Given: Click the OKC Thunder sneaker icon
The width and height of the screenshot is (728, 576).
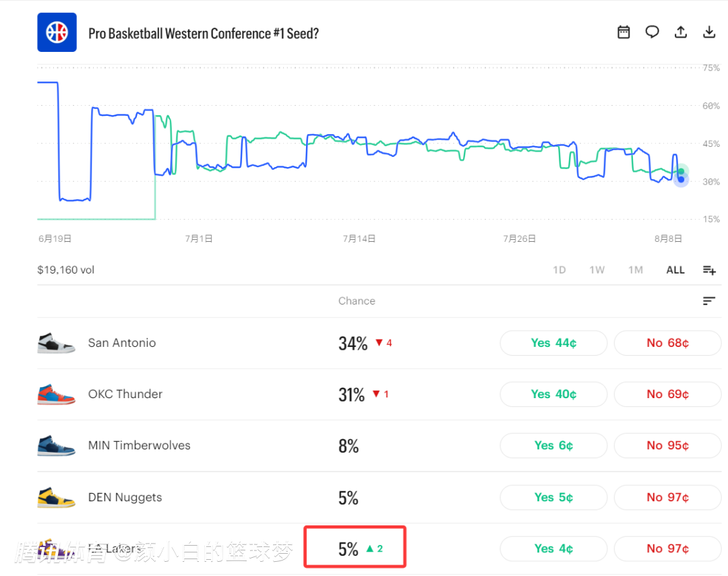Looking at the screenshot, I should (56, 394).
